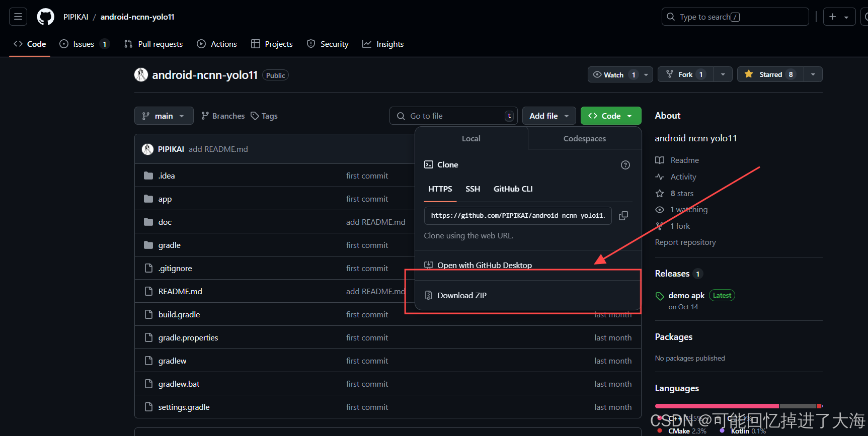Click the GitHub logo home icon
Screen dimensions: 868x436
[x=46, y=17]
